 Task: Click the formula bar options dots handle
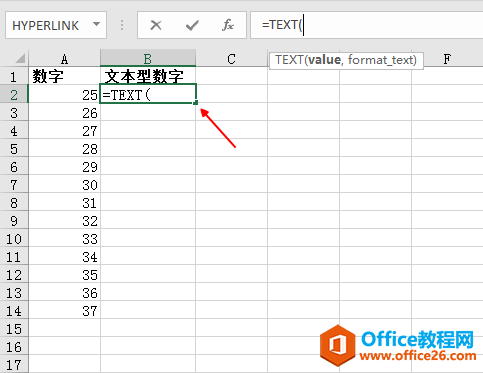[122, 25]
